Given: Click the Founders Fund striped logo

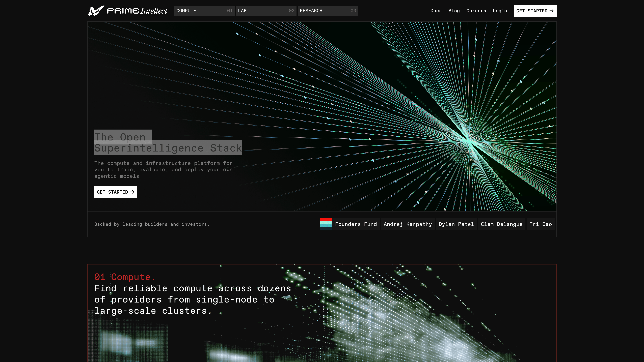Looking at the screenshot, I should click(x=326, y=224).
